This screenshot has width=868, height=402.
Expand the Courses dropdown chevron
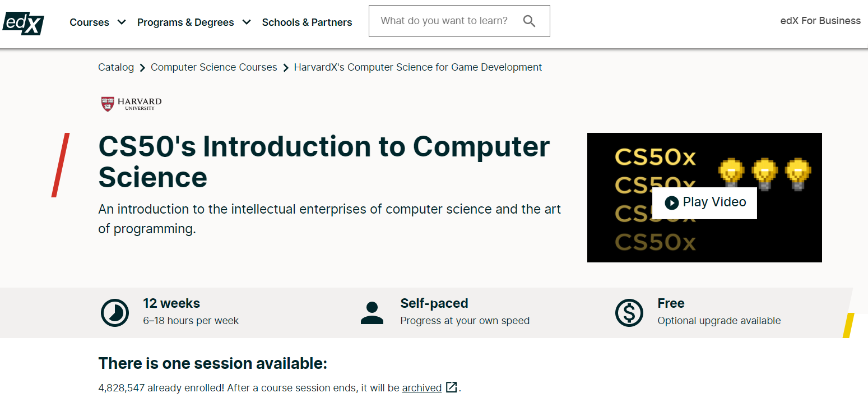[122, 22]
